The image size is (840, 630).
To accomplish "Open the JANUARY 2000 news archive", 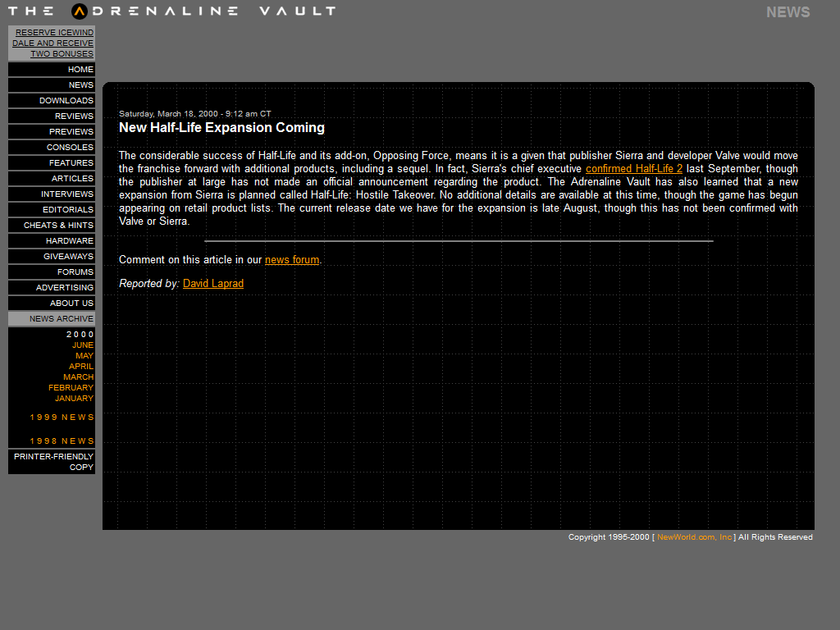I will (x=74, y=399).
